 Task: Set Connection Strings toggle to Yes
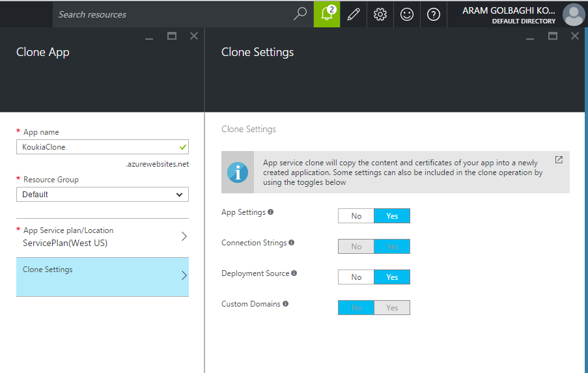(392, 246)
